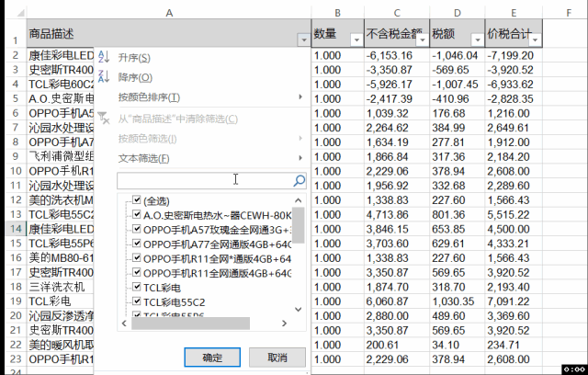Click the TCL彩电 cell in row 19
Screen dimensions: 588x375
click(x=60, y=301)
